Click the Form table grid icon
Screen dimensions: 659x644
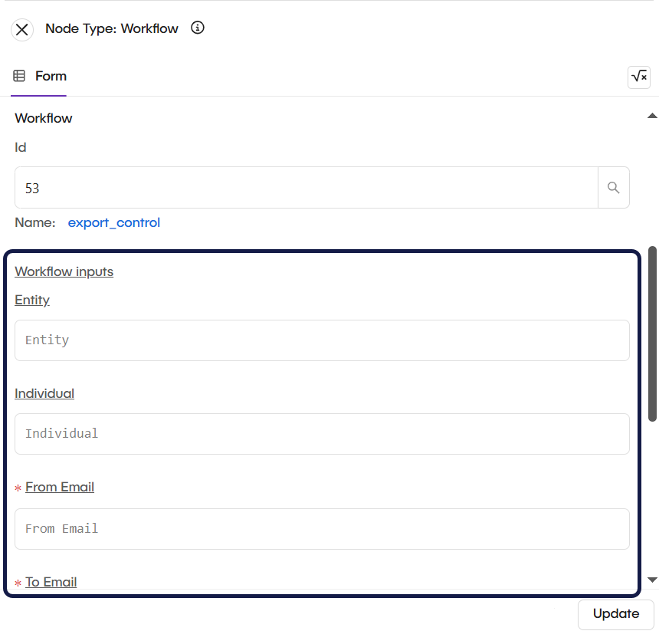point(18,76)
